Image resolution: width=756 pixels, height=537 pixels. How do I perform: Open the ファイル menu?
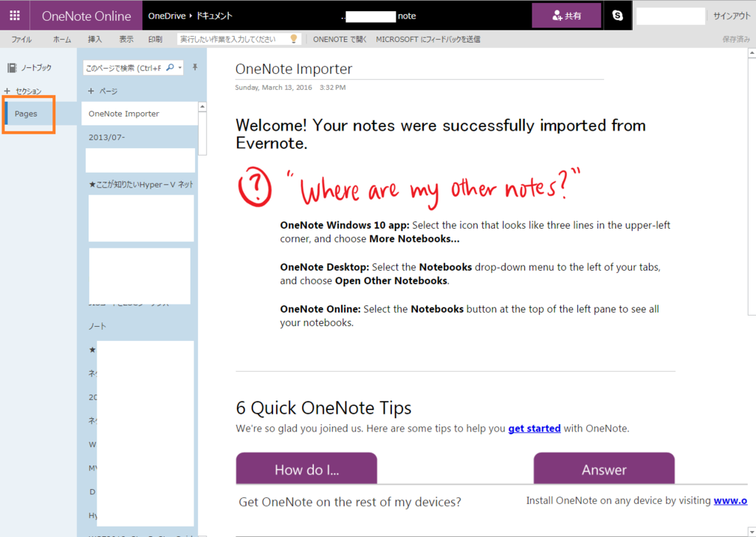pos(21,40)
